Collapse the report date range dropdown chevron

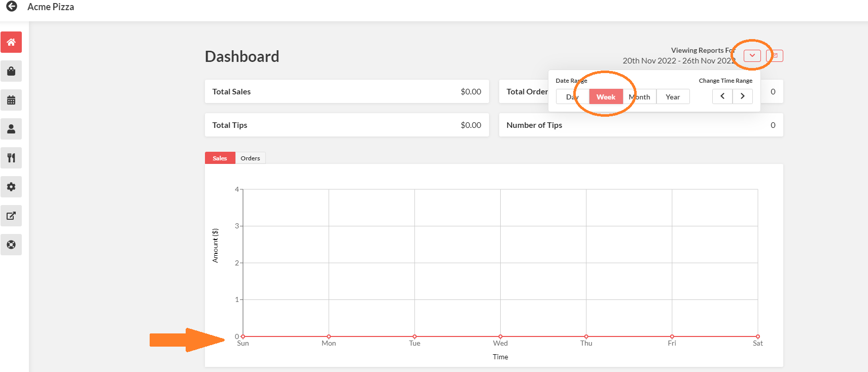tap(752, 55)
